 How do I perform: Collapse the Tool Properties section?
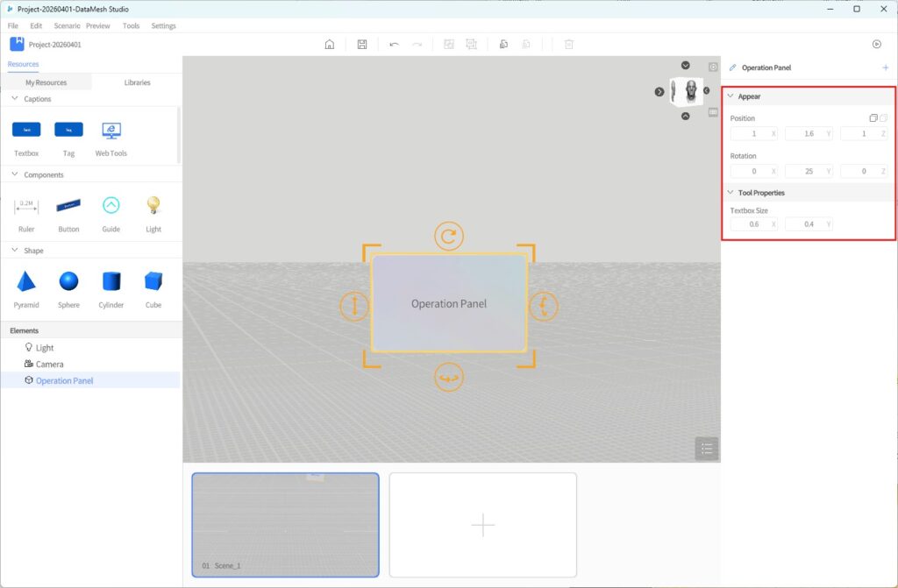coord(731,193)
